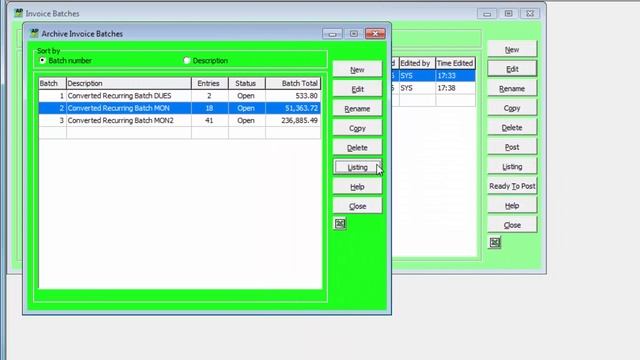Open Help in the Invoice Batches window
Viewport: 640px width, 360px height.
tap(512, 206)
